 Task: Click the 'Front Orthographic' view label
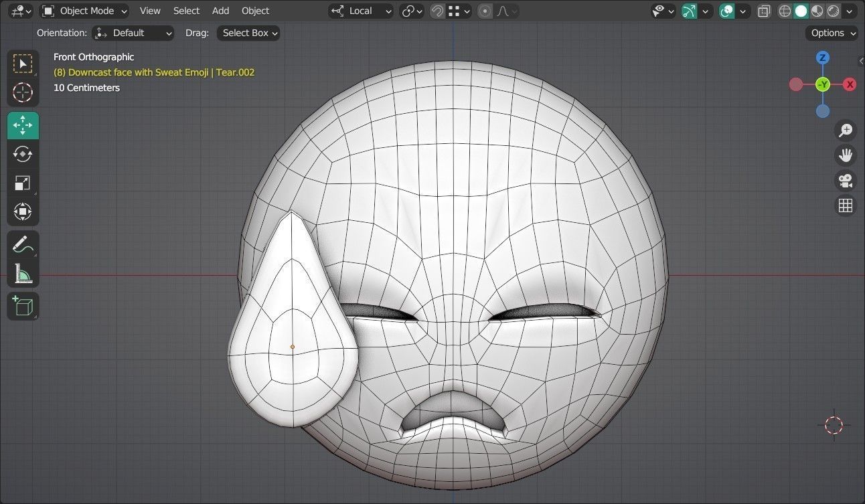coord(94,57)
